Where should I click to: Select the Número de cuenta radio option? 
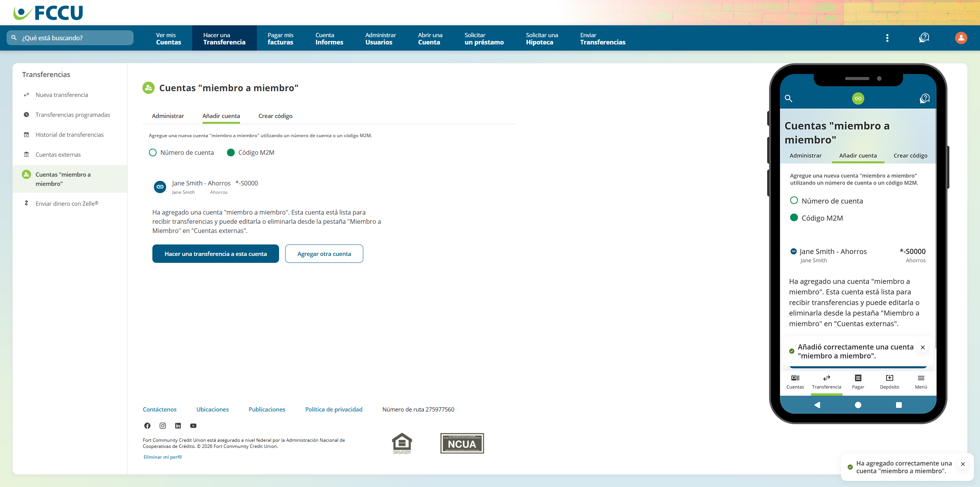[153, 152]
